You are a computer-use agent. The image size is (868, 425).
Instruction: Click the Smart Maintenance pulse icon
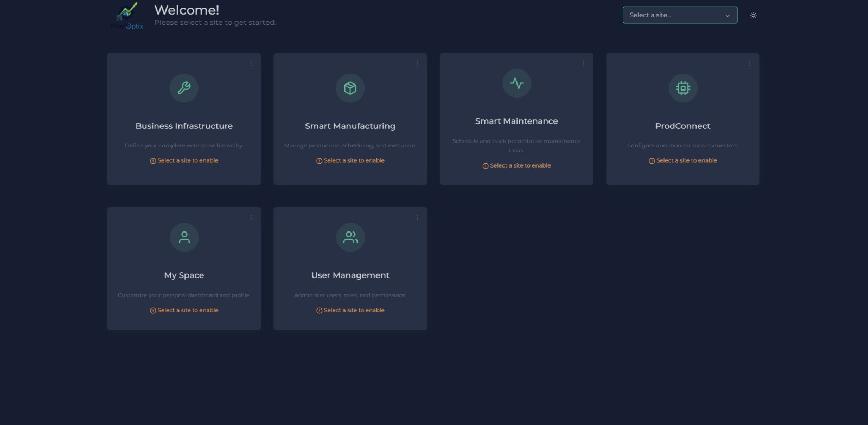tap(516, 83)
